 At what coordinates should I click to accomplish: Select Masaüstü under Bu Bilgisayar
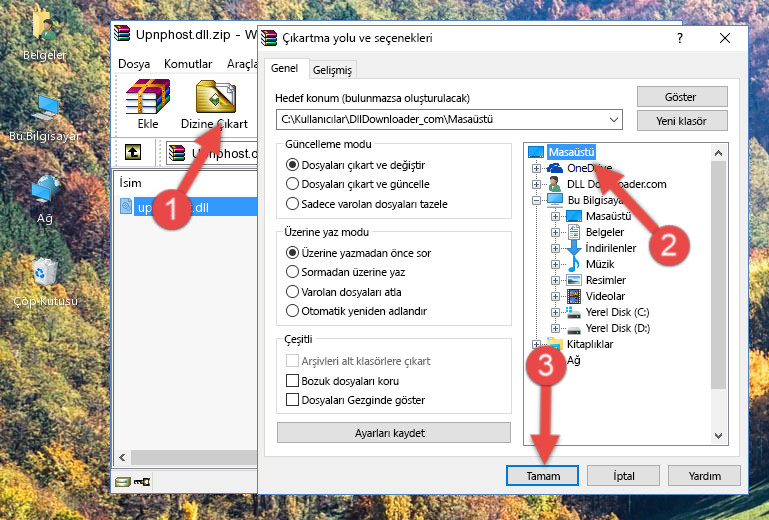coord(608,216)
